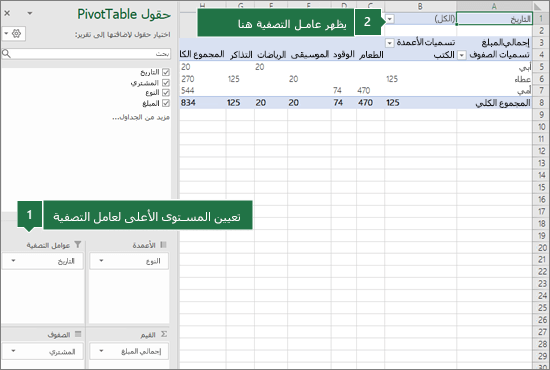This screenshot has width=550, height=370.
Task: Close the PivotTable fields pane
Action: 7,13
